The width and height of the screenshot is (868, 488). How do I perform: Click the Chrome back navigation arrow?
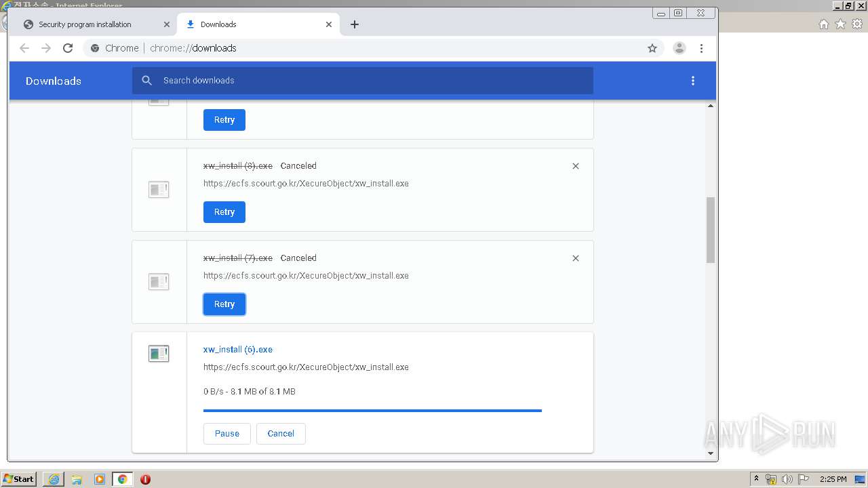24,48
